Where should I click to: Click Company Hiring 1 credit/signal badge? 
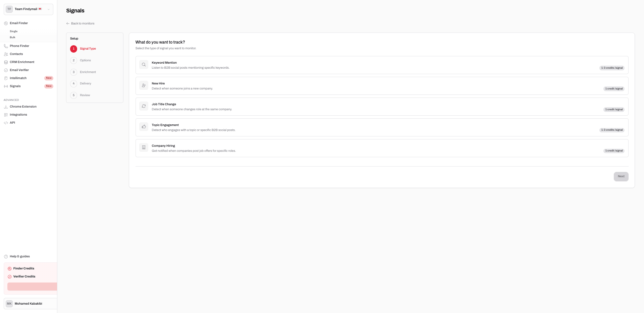[x=614, y=151]
